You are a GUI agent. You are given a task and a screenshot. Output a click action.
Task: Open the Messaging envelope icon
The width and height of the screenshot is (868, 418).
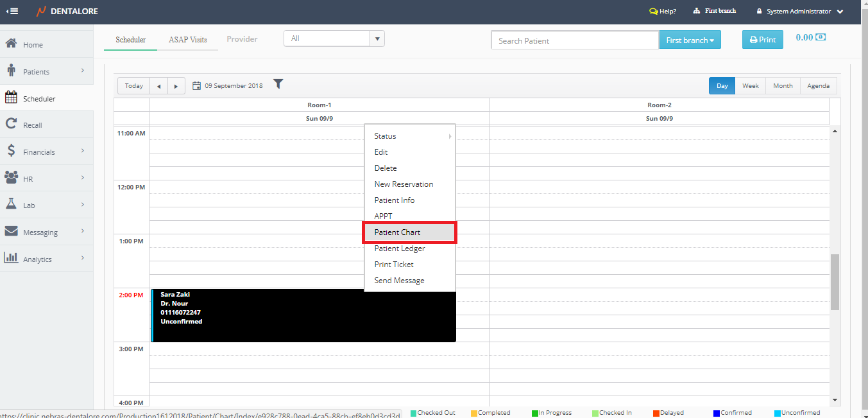click(x=11, y=232)
